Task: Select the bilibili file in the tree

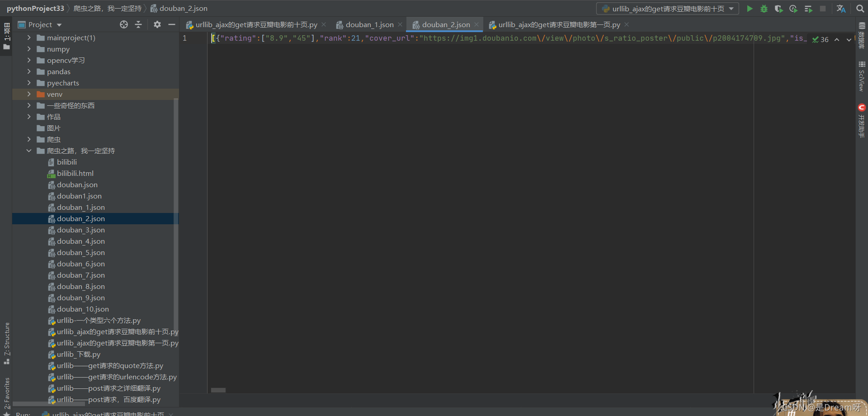Action: 62,162
